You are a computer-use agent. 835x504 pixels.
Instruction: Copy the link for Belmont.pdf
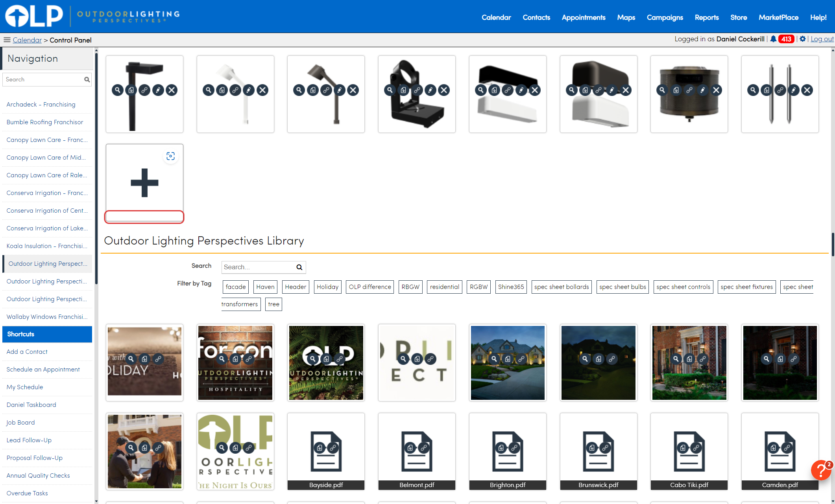424,447
